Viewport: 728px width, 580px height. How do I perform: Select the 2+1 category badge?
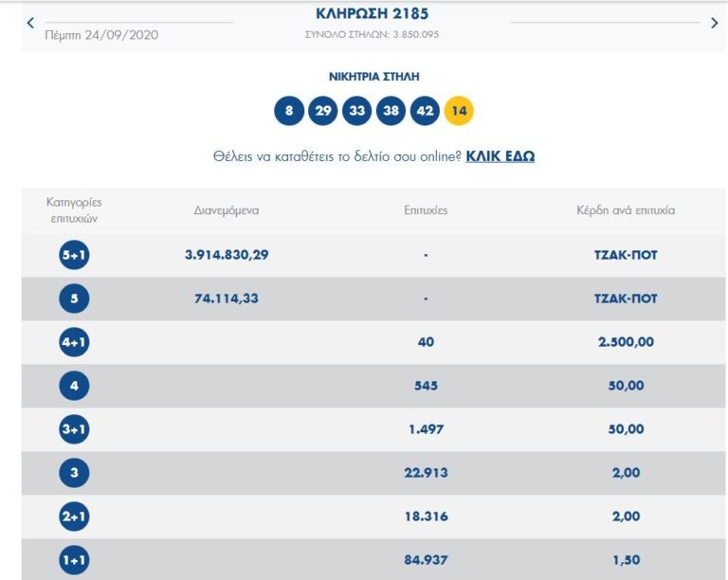click(74, 517)
